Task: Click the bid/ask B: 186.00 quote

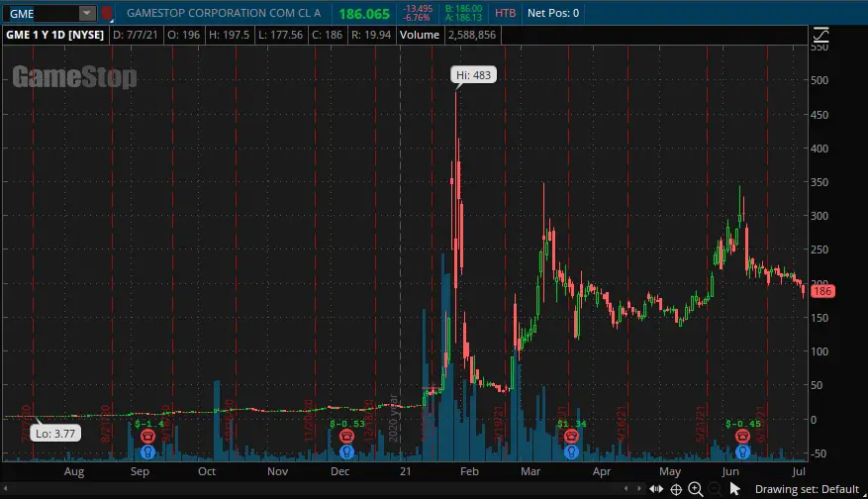Action: coord(464,9)
